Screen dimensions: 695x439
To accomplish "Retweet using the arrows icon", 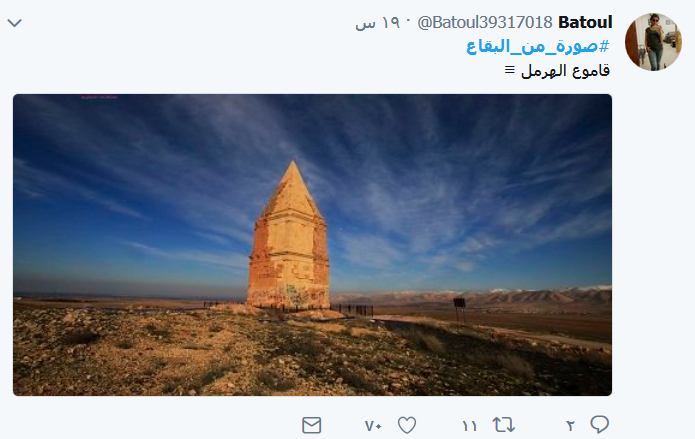I will click(504, 425).
